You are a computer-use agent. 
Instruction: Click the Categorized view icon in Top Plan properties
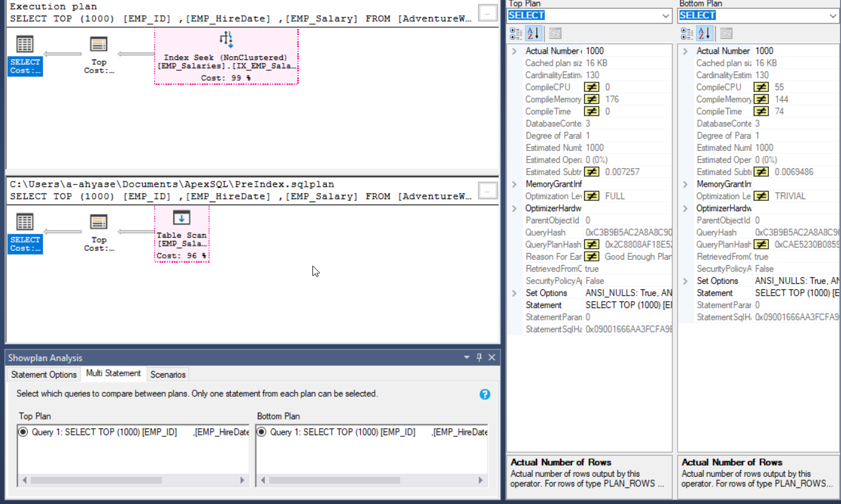(516, 33)
